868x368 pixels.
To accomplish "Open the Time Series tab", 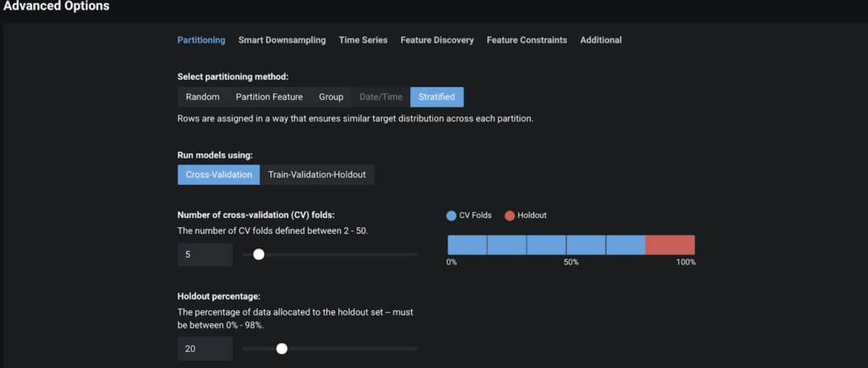I will click(363, 40).
